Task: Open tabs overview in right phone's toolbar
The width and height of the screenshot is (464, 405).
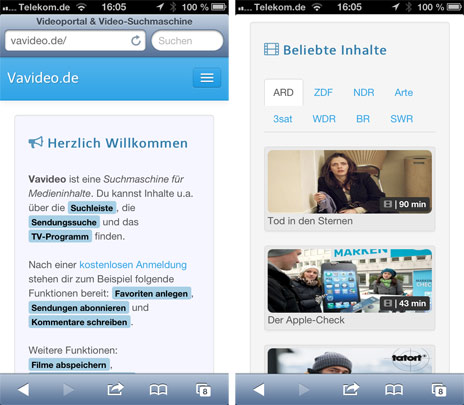Action: [x=439, y=390]
